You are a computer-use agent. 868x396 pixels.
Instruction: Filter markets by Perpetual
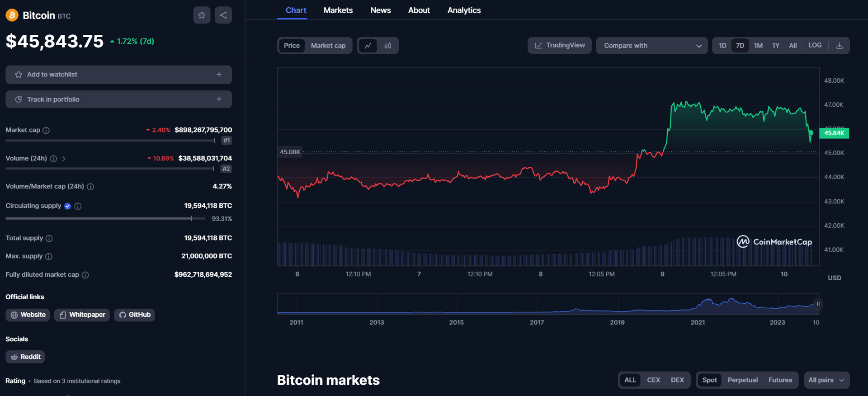(743, 380)
